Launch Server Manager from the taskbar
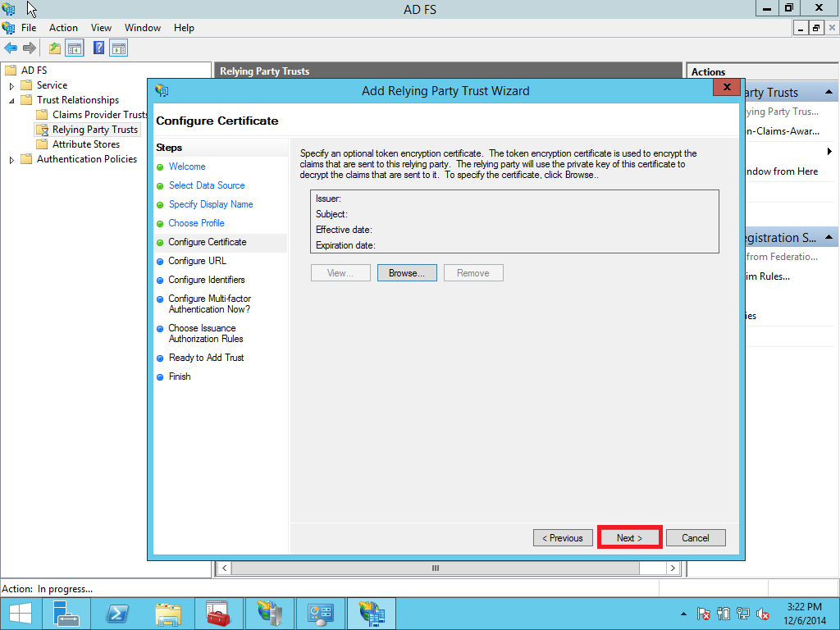 pyautogui.click(x=66, y=613)
